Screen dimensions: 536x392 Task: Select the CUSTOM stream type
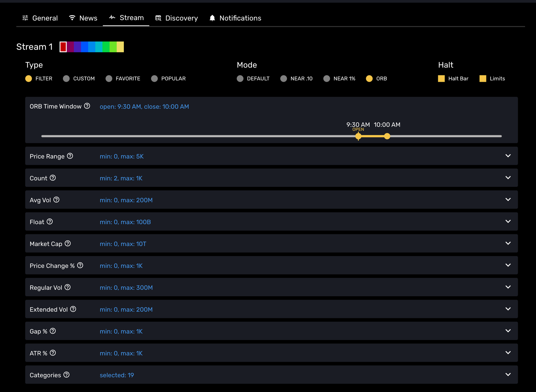66,79
